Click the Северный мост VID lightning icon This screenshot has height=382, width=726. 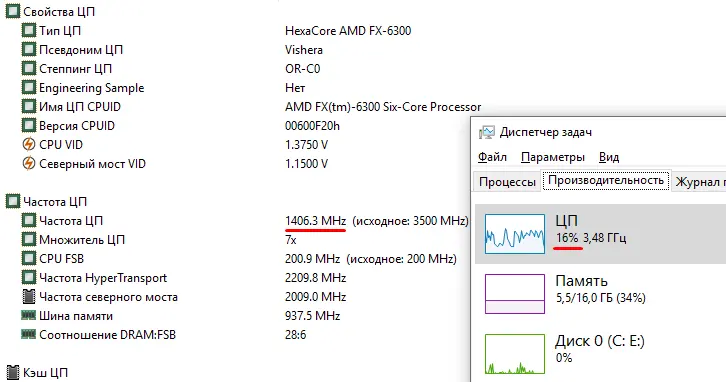(29, 163)
